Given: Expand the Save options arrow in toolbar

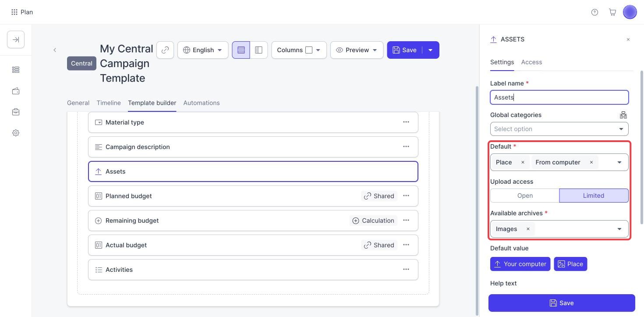Looking at the screenshot, I should pos(431,50).
